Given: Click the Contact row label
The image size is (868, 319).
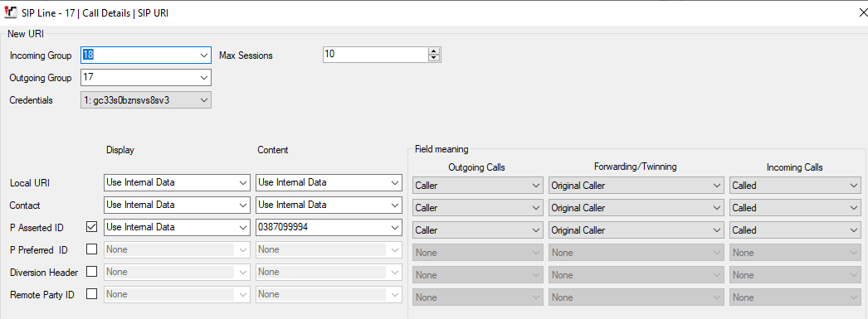Looking at the screenshot, I should pos(25,205).
